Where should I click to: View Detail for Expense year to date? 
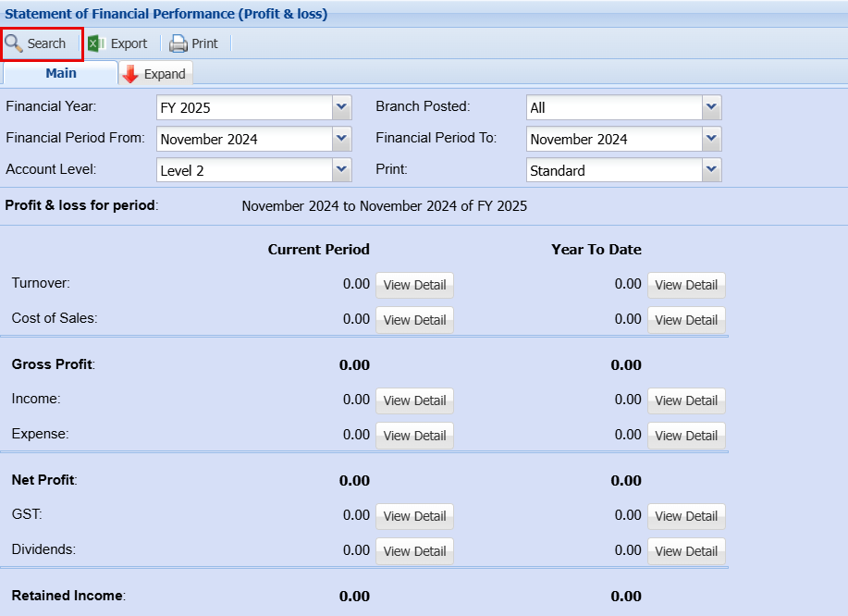tap(686, 436)
